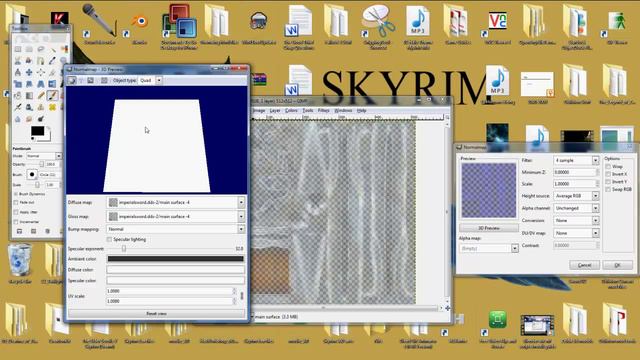Click Cancel in Normalmap dialog
This screenshot has height=360, width=640.
[584, 265]
